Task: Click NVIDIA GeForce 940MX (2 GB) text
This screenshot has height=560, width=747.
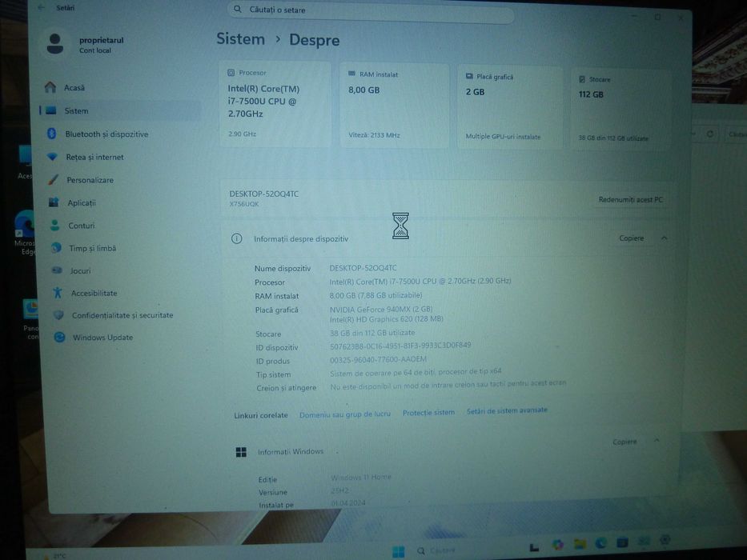Action: (x=381, y=309)
